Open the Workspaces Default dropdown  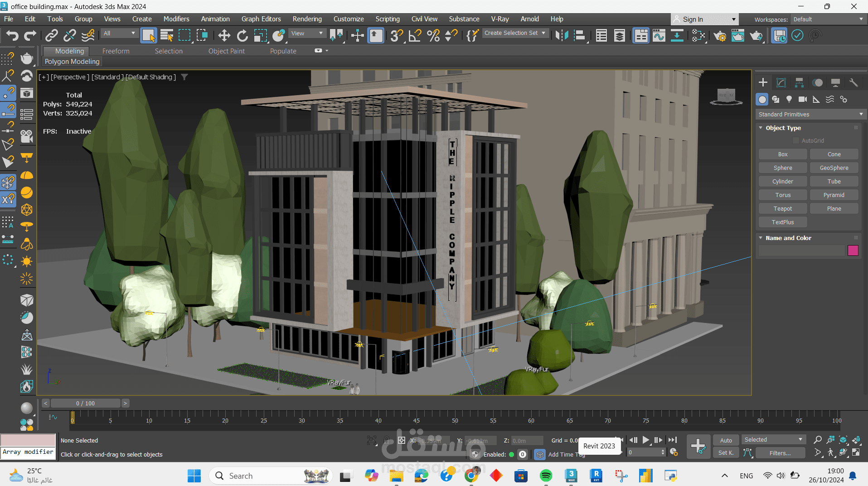[x=828, y=19]
